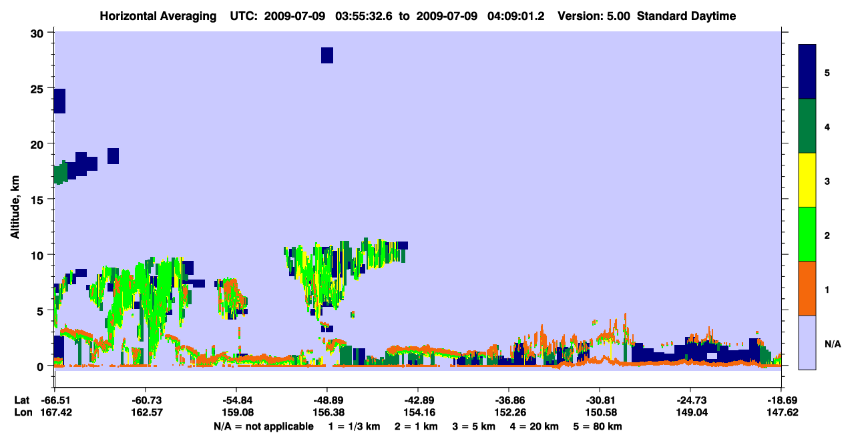
Task: Click the lavender N/A colorbar segment
Action: (x=807, y=342)
